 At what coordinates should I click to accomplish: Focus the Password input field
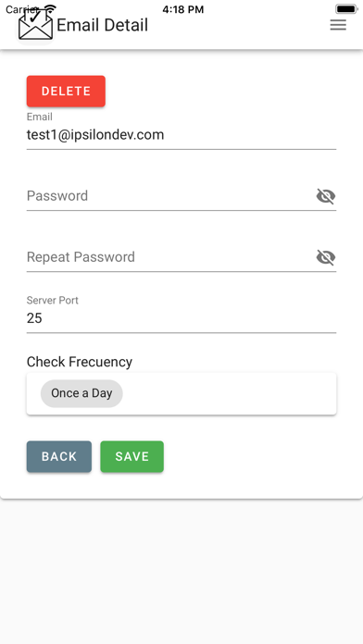[x=170, y=196]
